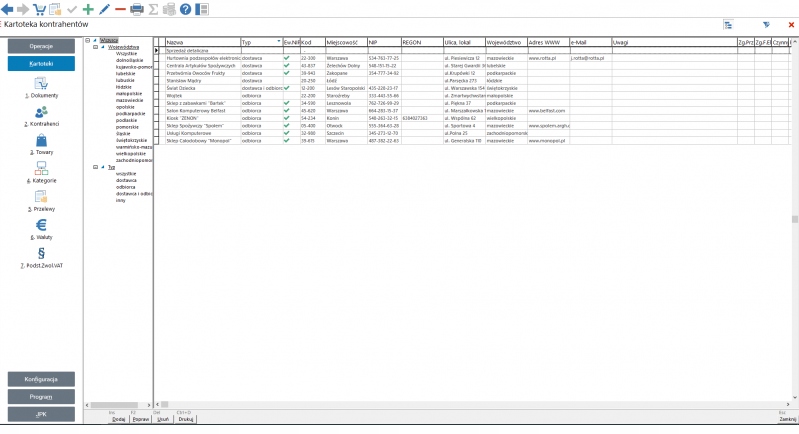Image resolution: width=799 pixels, height=434 pixels.
Task: Click the gray checkmark confirm icon
Action: tap(72, 9)
